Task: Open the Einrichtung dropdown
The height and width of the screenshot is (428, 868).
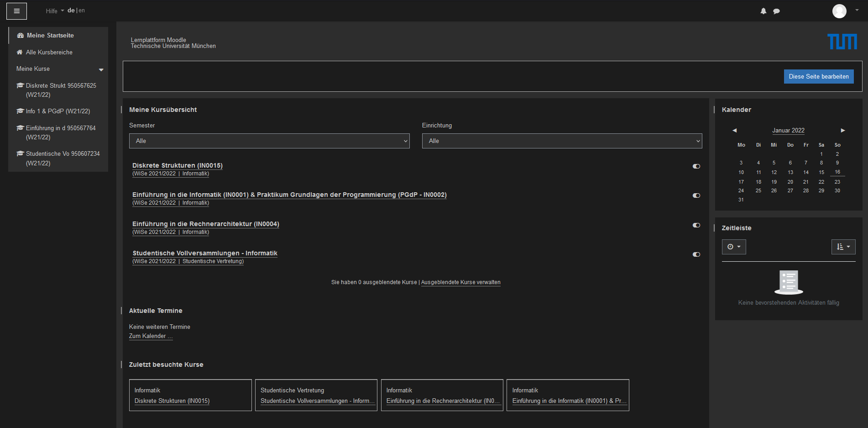Action: (x=562, y=141)
